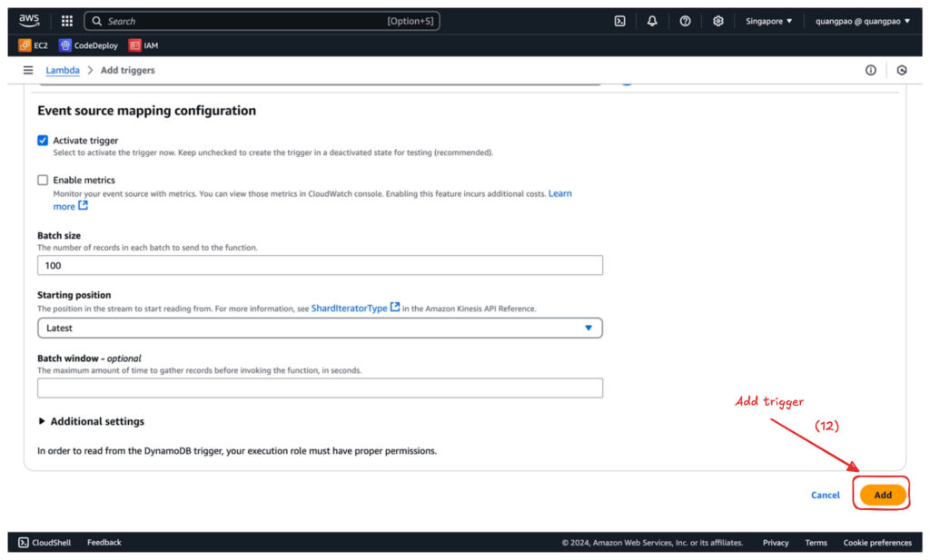The width and height of the screenshot is (930, 560).
Task: Open the Learn more link about metrics
Action: [559, 193]
